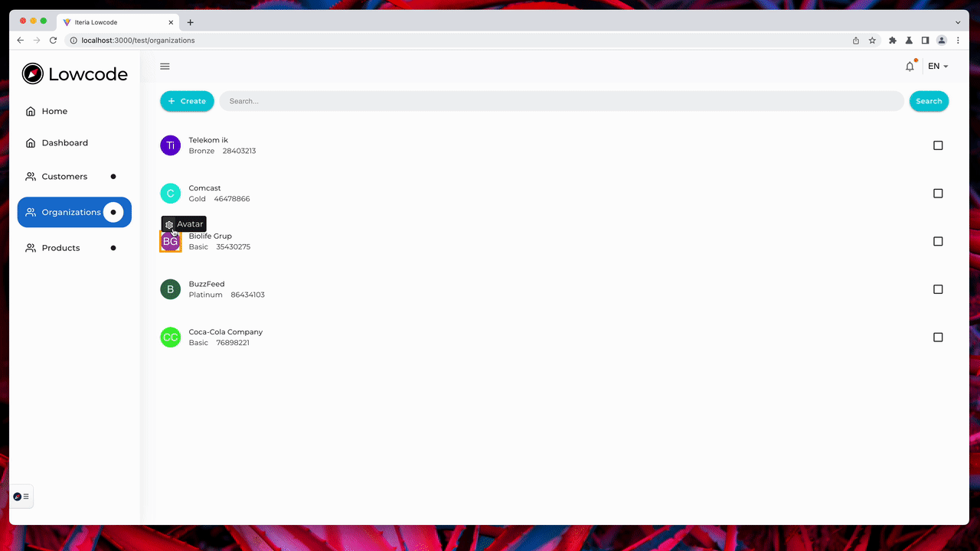
Task: Click the BuzzFeed avatar circle
Action: [170, 289]
